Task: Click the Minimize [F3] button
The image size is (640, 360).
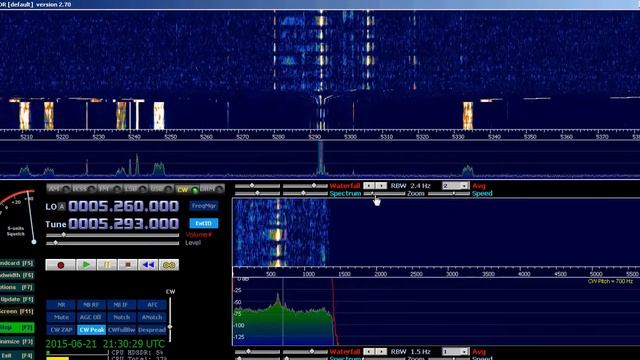Action: 17,342
